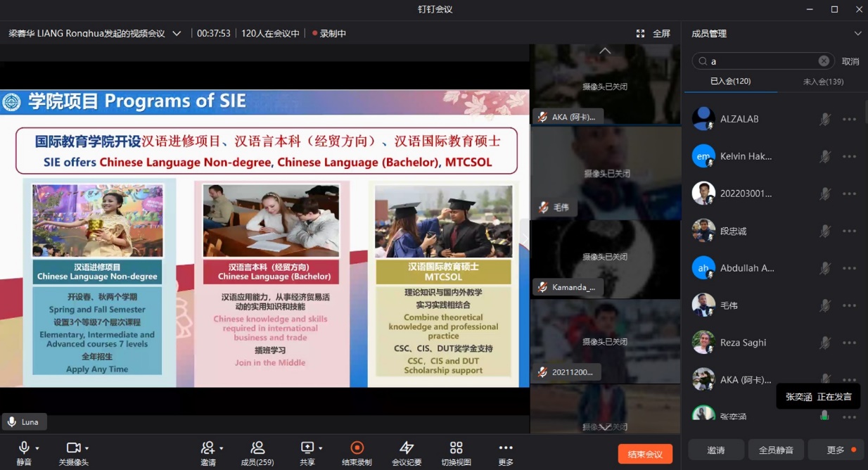Select the joined members (120) tab

[730, 82]
